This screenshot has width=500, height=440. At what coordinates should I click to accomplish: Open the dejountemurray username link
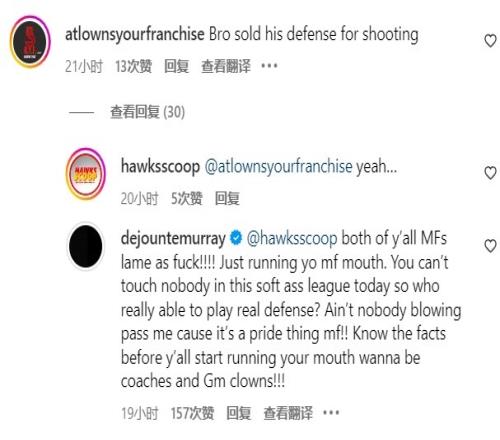[173, 239]
